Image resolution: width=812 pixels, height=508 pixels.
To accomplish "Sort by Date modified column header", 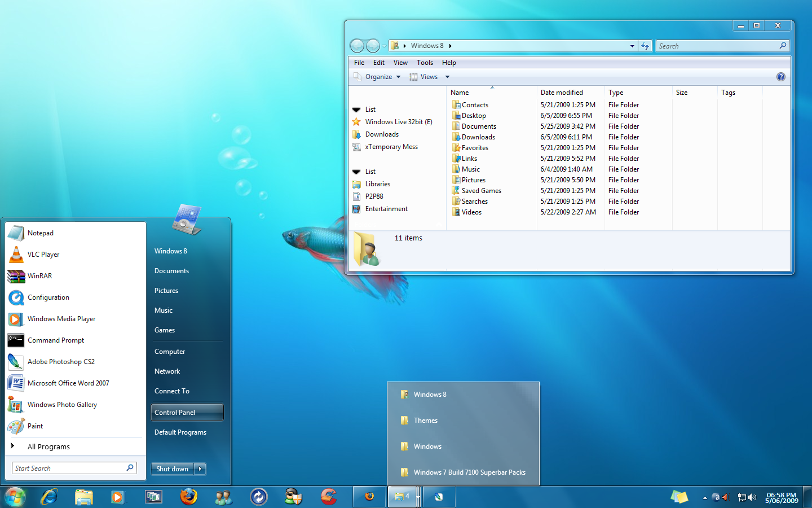I will tap(571, 93).
